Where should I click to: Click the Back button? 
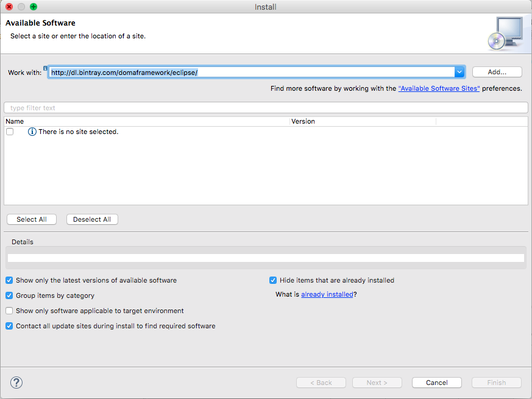pos(321,383)
